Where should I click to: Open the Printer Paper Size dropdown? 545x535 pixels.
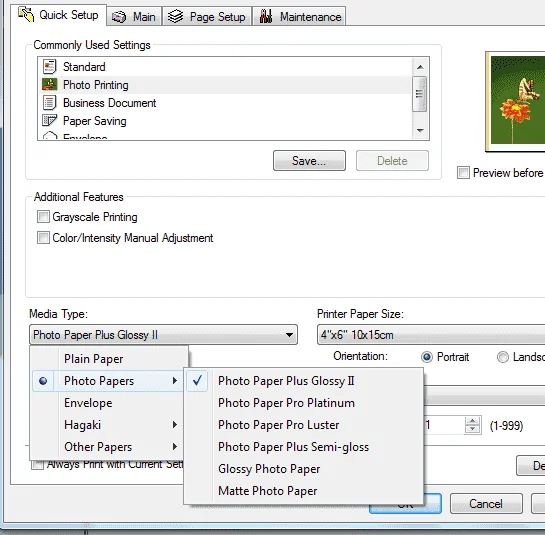tap(431, 335)
